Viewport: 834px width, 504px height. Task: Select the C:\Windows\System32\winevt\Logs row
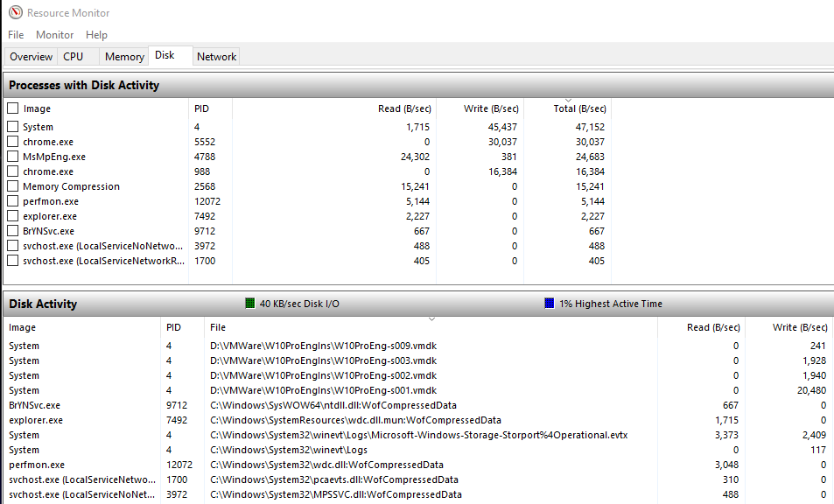coord(418,450)
